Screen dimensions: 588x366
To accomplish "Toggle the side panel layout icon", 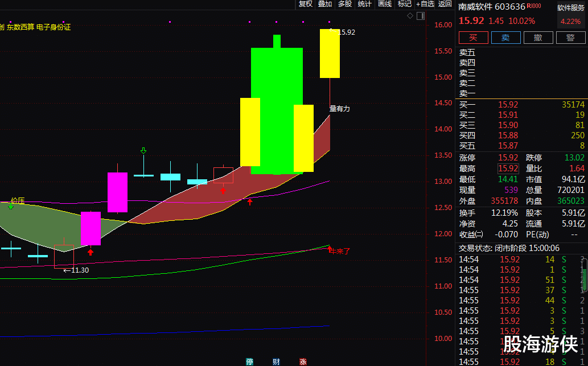I will click(421, 16).
